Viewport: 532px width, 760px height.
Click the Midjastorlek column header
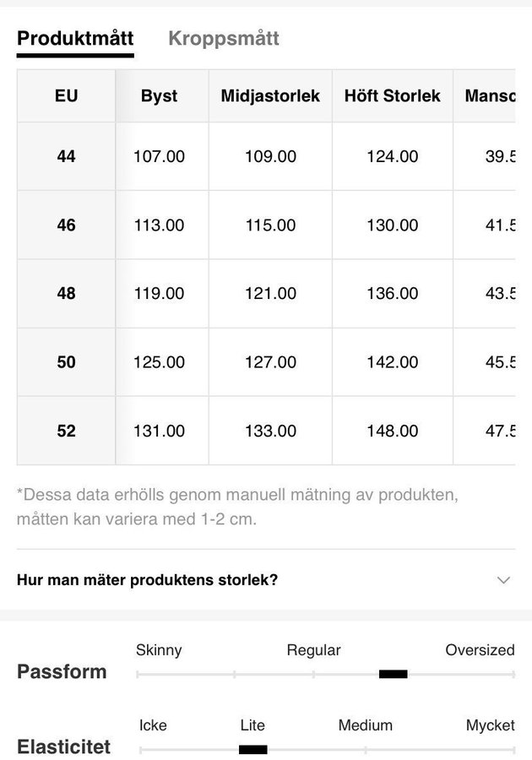coord(270,95)
